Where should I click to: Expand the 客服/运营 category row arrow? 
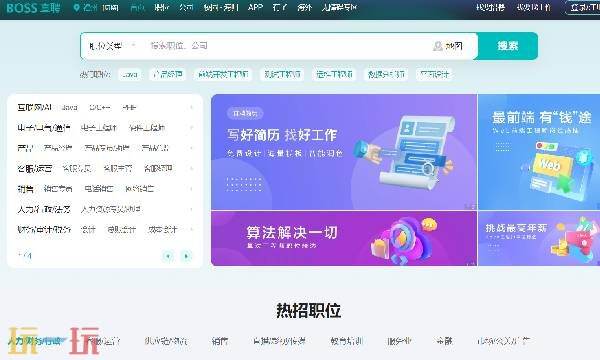191,168
